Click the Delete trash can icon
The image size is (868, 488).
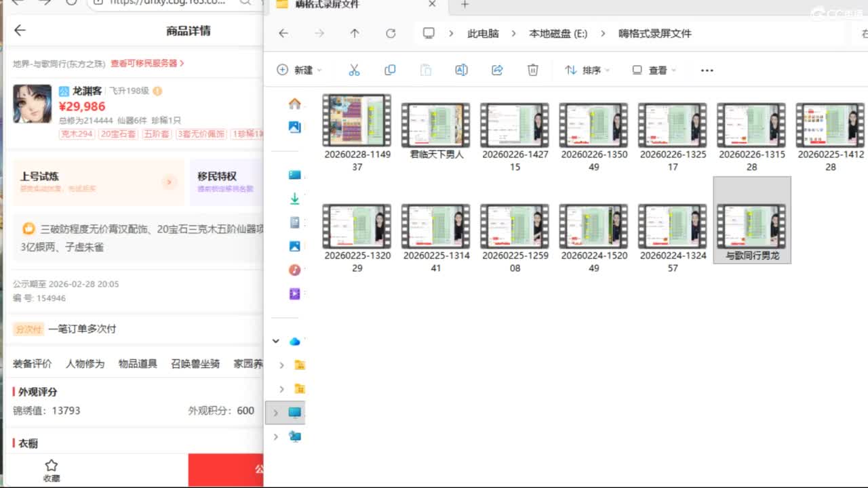[533, 70]
